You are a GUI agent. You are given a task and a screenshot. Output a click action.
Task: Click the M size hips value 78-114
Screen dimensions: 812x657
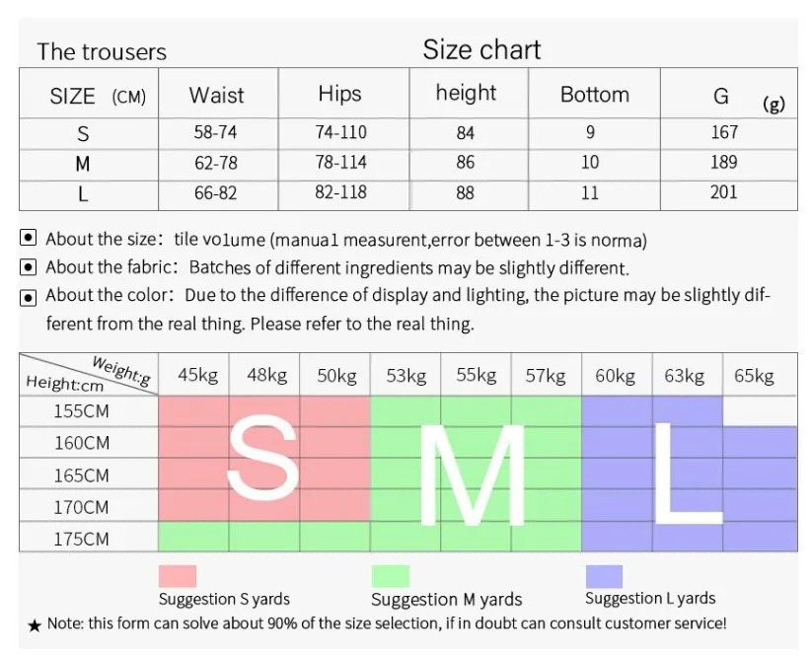[x=340, y=163]
